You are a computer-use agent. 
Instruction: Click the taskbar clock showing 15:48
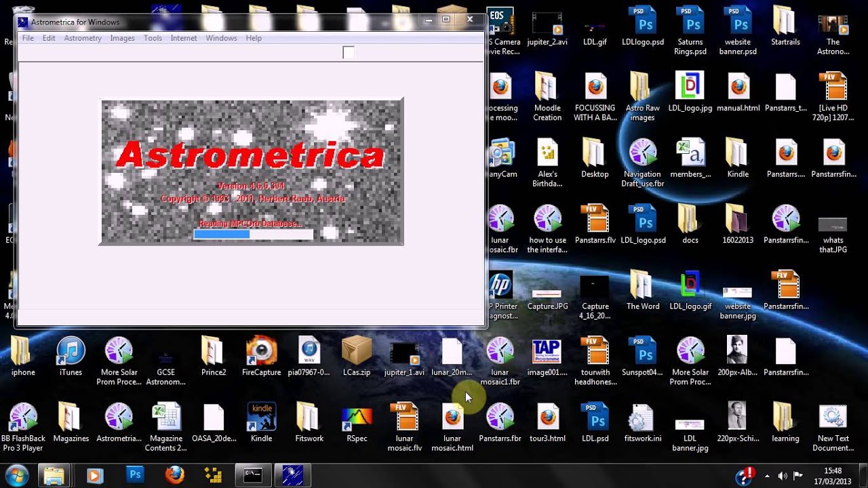pos(833,475)
